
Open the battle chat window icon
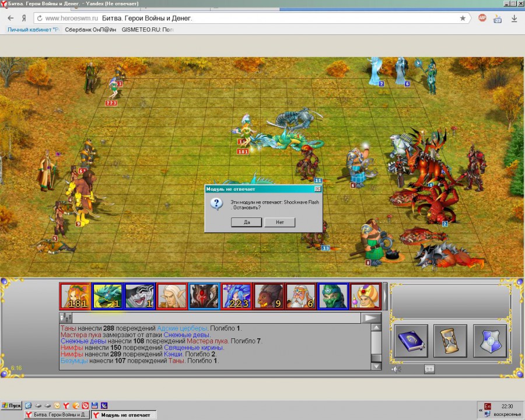(x=429, y=369)
